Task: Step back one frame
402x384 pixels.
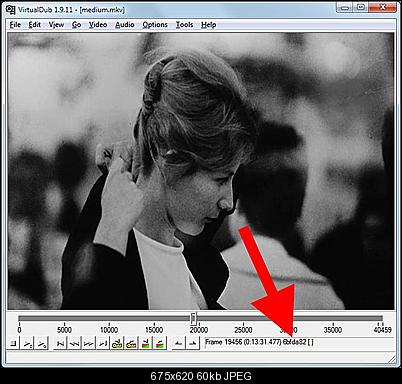Action: pyautogui.click(x=74, y=343)
